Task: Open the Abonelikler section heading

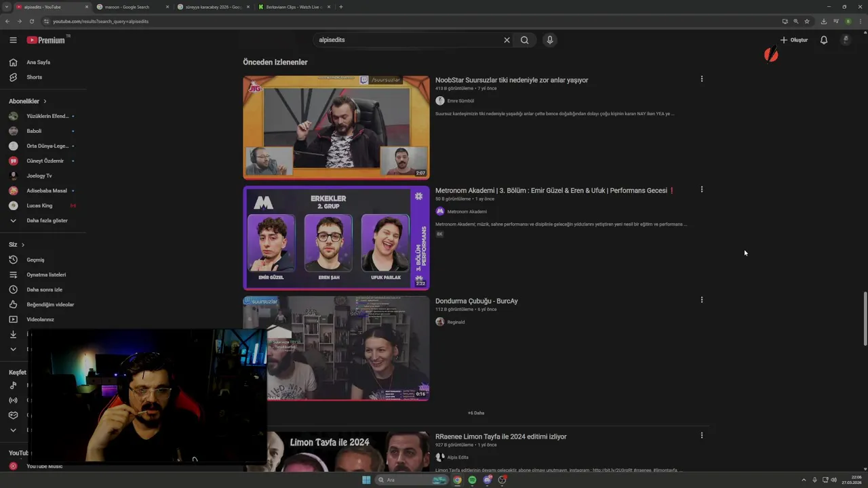Action: (x=28, y=101)
